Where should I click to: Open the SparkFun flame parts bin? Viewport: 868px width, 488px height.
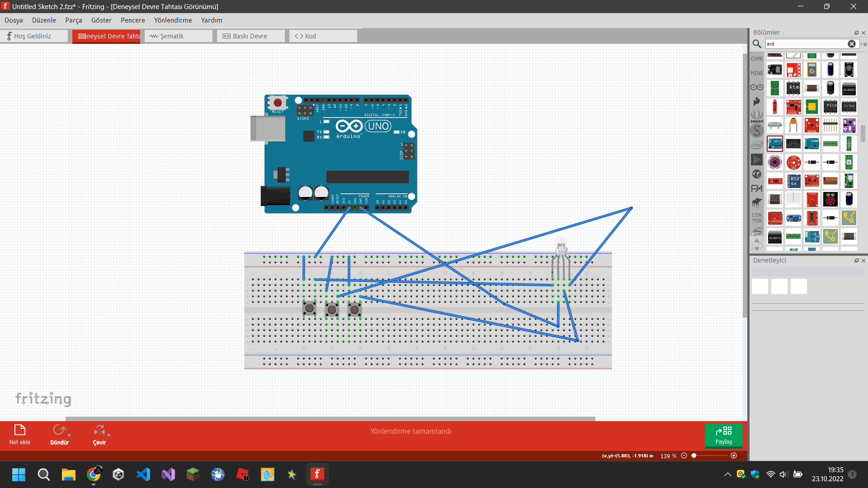(x=757, y=101)
